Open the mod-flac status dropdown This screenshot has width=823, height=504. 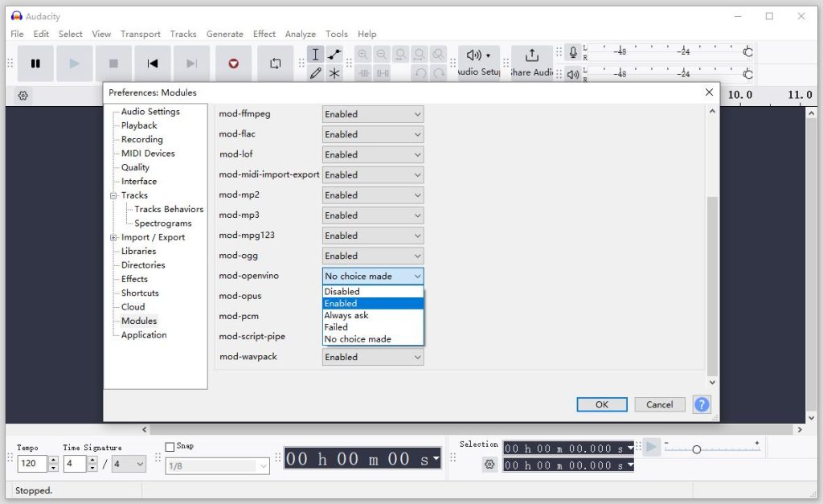coord(373,134)
